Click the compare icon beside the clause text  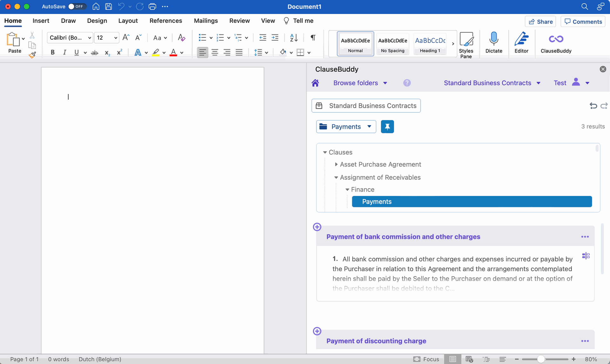point(586,256)
